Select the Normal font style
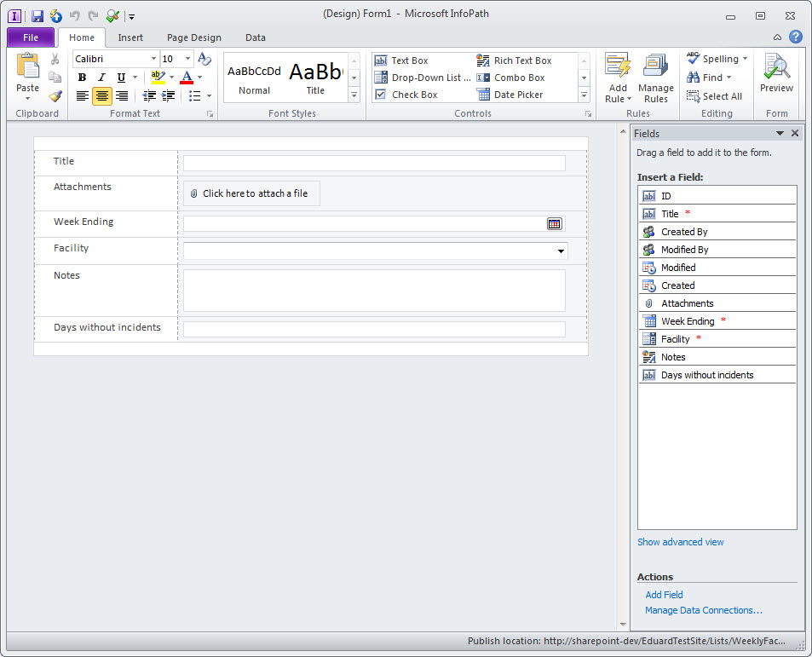Screen dimensions: 812x657 [254, 78]
